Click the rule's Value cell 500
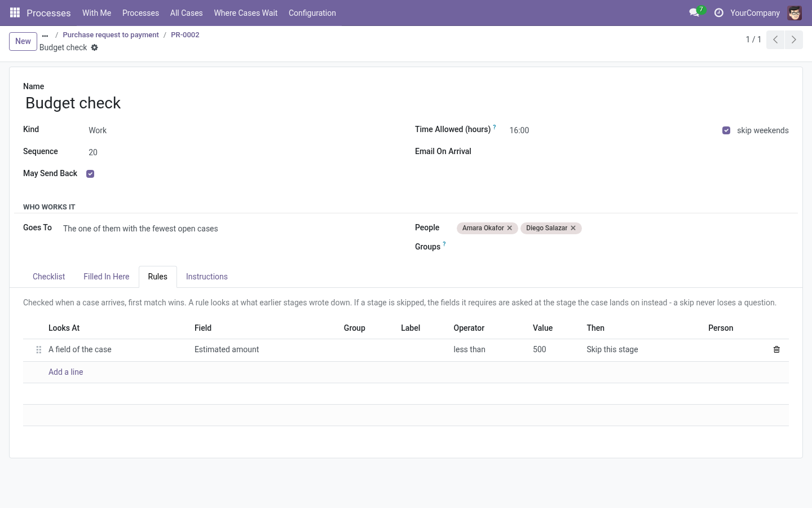The height and width of the screenshot is (508, 812). pos(555,350)
